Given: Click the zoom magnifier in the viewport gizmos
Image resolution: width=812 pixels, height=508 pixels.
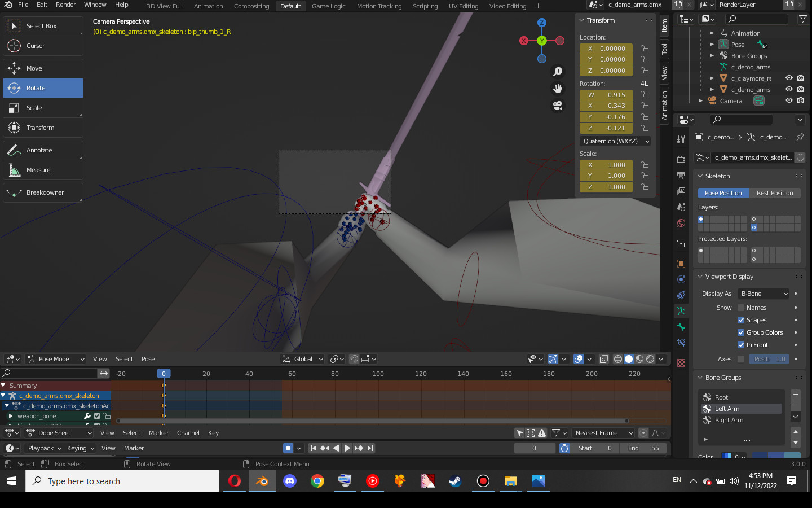Looking at the screenshot, I should (557, 71).
